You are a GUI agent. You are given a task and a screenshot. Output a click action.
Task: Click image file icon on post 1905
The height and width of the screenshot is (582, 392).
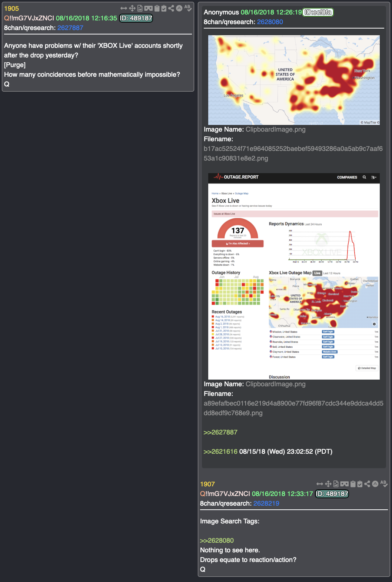(140, 8)
